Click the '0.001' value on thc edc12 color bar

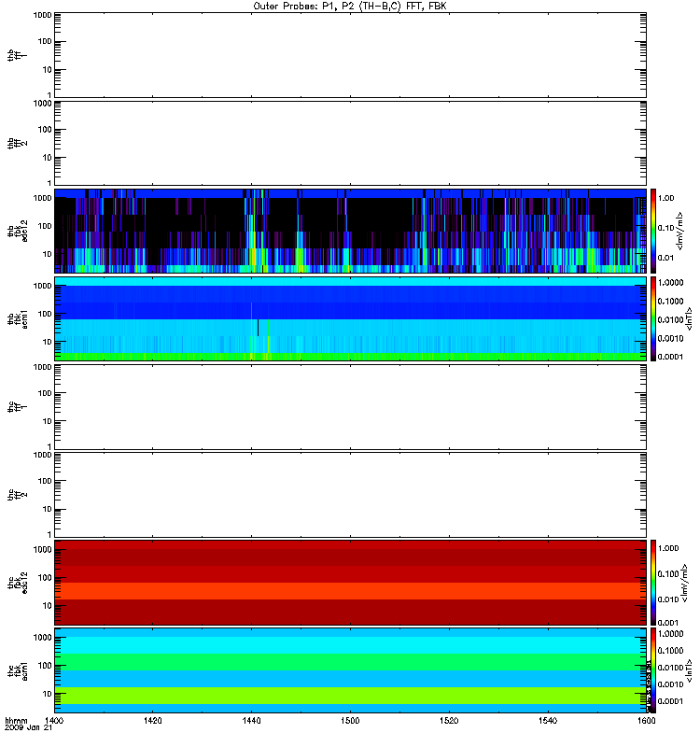[668, 623]
